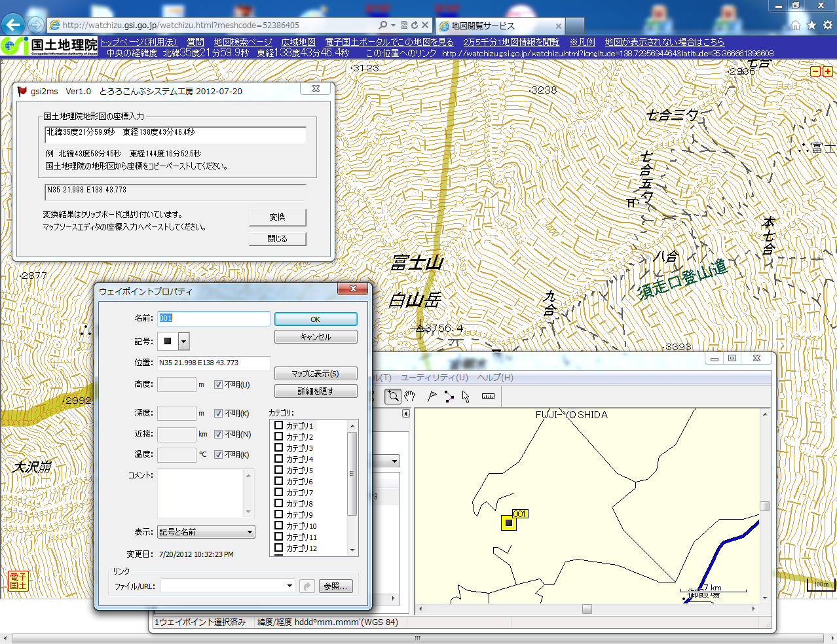Click the browser forward arrow
The image size is (837, 644).
click(x=36, y=25)
